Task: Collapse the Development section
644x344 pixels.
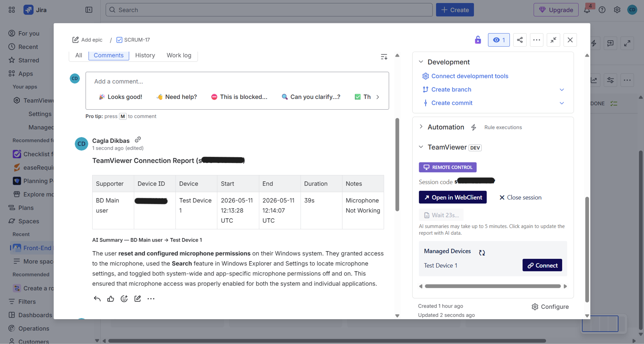Action: 421,62
